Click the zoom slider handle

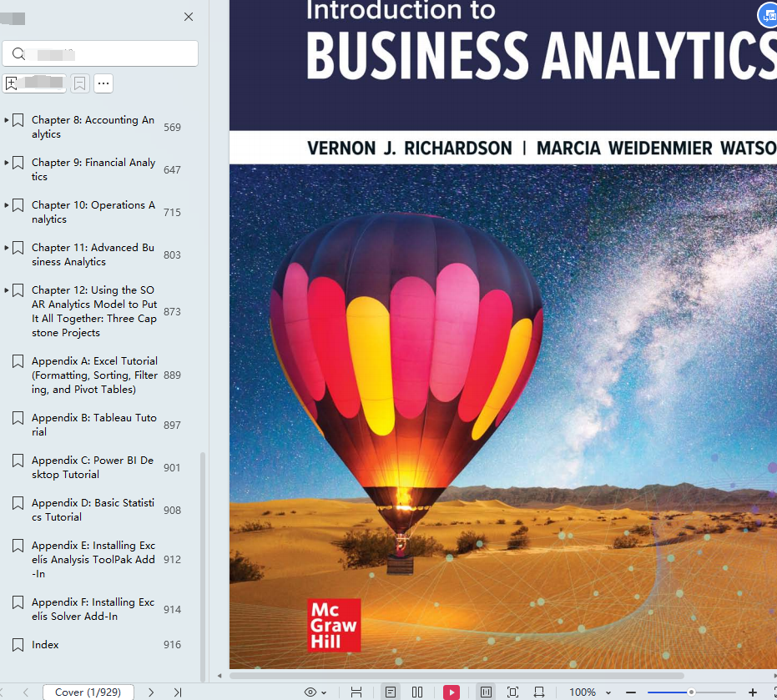click(691, 692)
